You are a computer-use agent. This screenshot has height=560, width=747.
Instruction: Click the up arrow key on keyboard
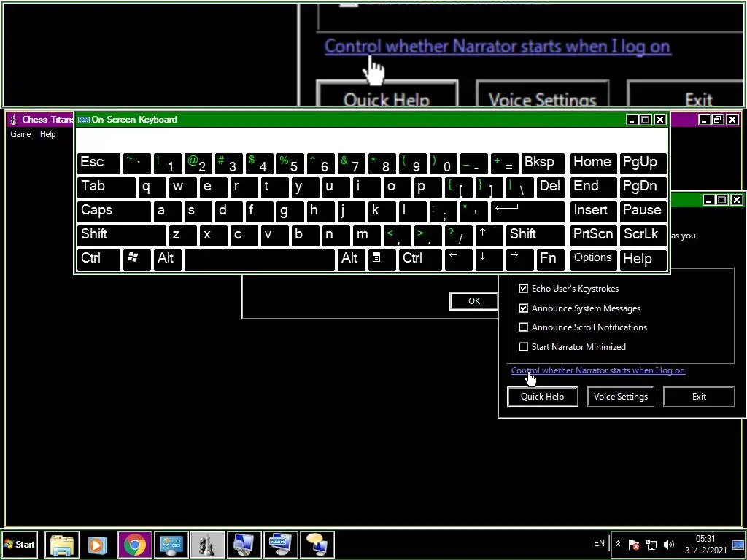489,236
